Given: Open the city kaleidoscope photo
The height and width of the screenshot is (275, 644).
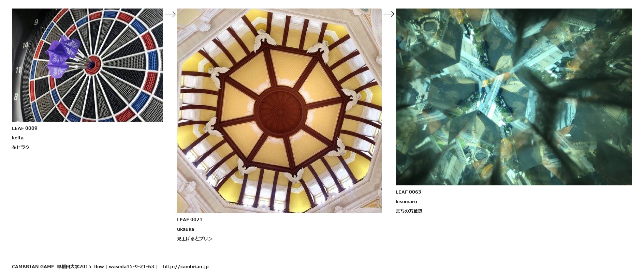Looking at the screenshot, I should pos(514,97).
